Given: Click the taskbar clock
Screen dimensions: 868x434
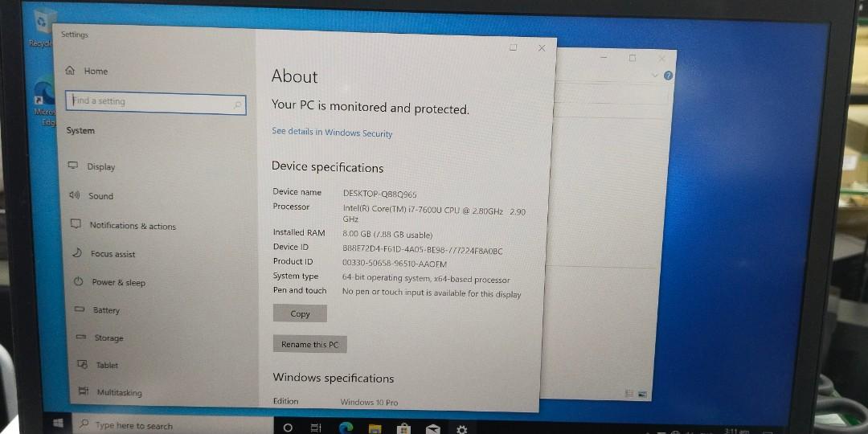Looking at the screenshot, I should [x=737, y=431].
